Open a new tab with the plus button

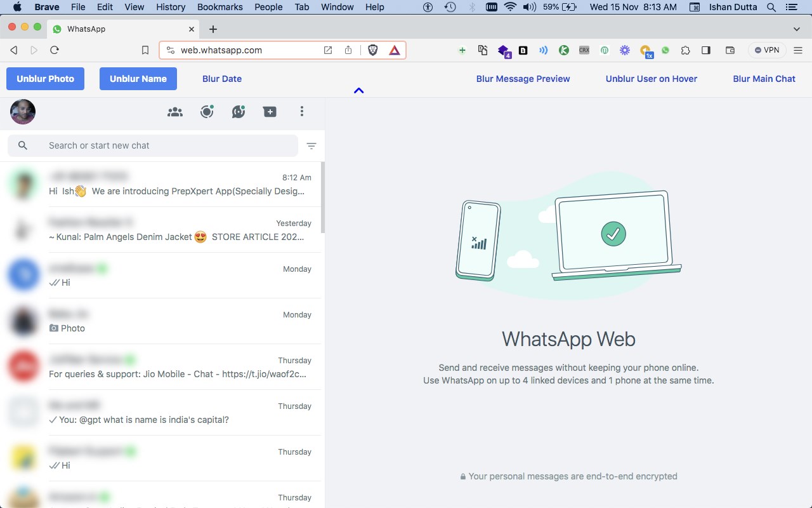pos(213,29)
